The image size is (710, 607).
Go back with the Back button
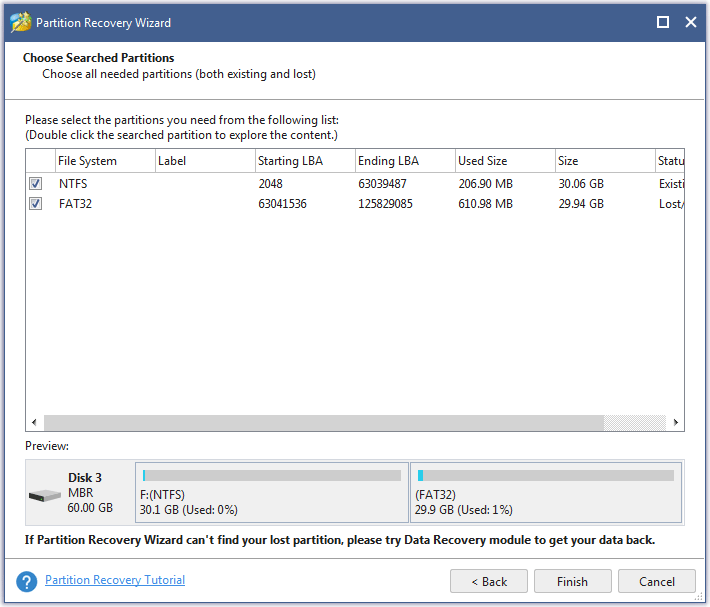[488, 581]
